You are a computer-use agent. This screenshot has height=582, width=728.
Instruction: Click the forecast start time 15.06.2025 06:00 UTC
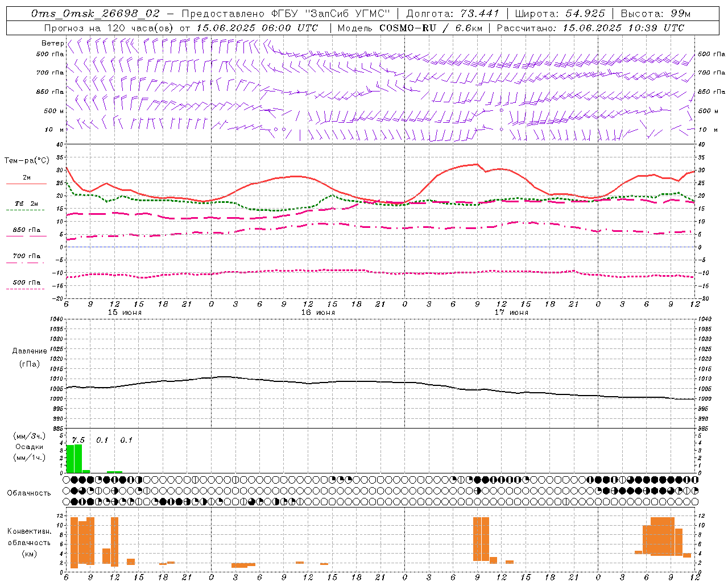[x=257, y=27]
